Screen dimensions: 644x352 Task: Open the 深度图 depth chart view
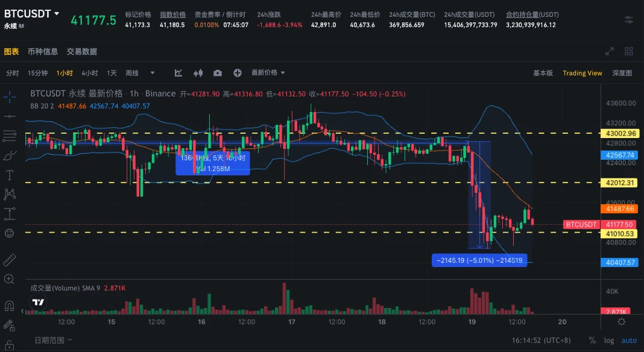[x=623, y=72]
